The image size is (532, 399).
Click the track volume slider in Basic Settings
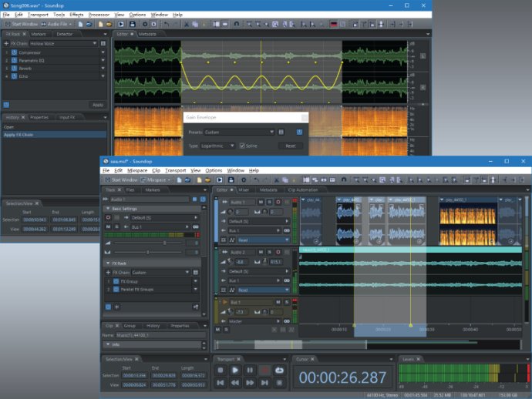148,243
